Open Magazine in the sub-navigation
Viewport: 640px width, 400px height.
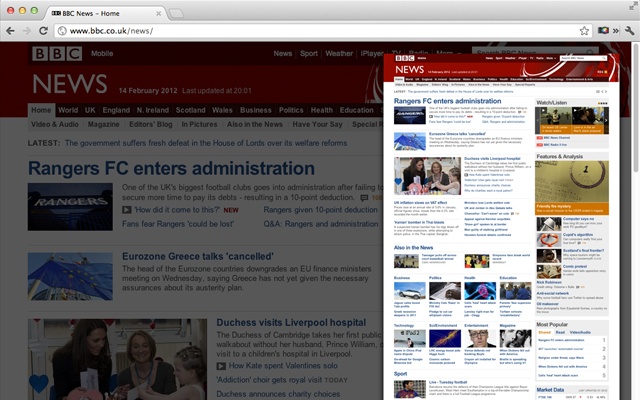coord(104,124)
